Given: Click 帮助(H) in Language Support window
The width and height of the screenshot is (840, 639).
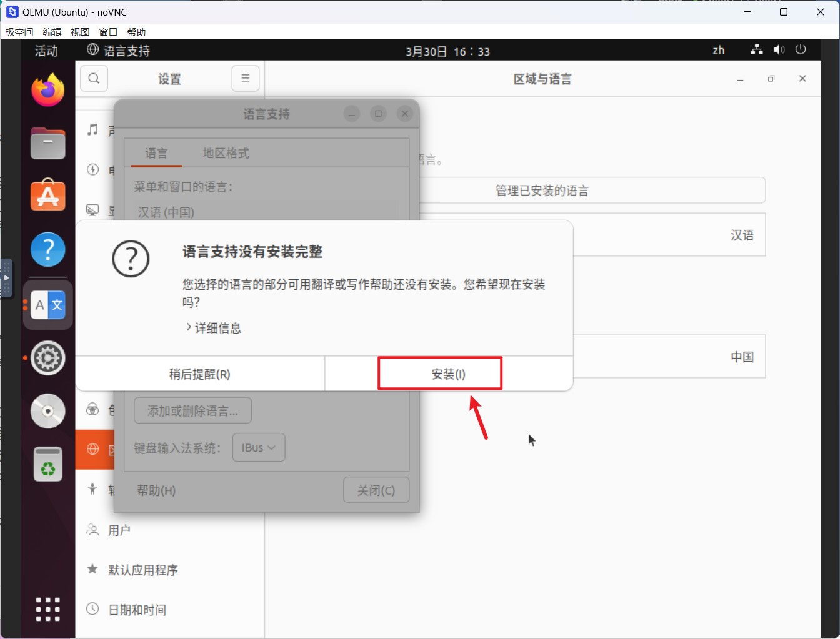Looking at the screenshot, I should click(156, 490).
